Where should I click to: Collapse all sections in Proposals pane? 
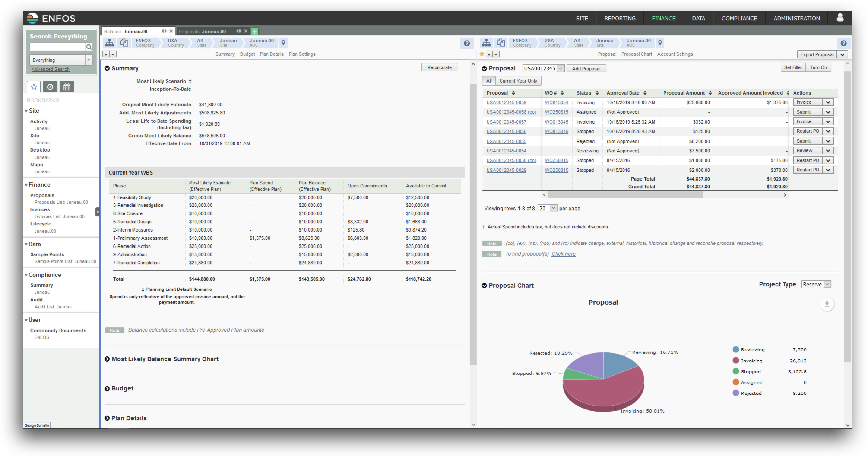tap(496, 54)
